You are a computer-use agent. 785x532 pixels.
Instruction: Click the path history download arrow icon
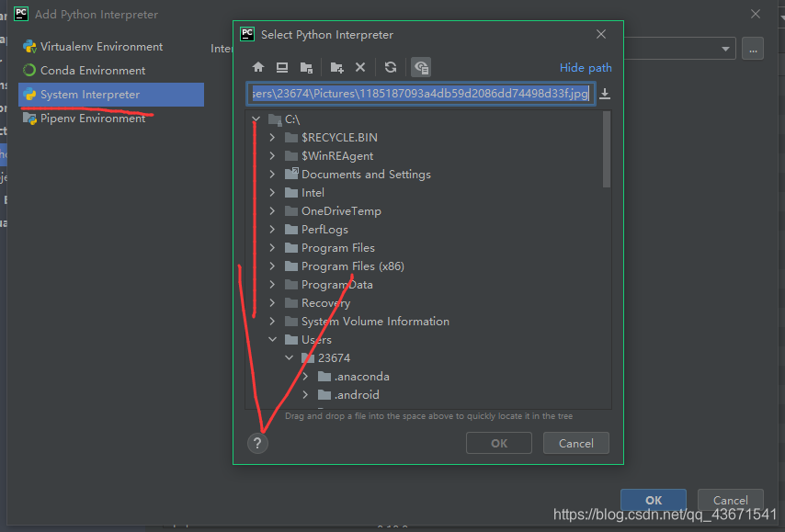[605, 94]
